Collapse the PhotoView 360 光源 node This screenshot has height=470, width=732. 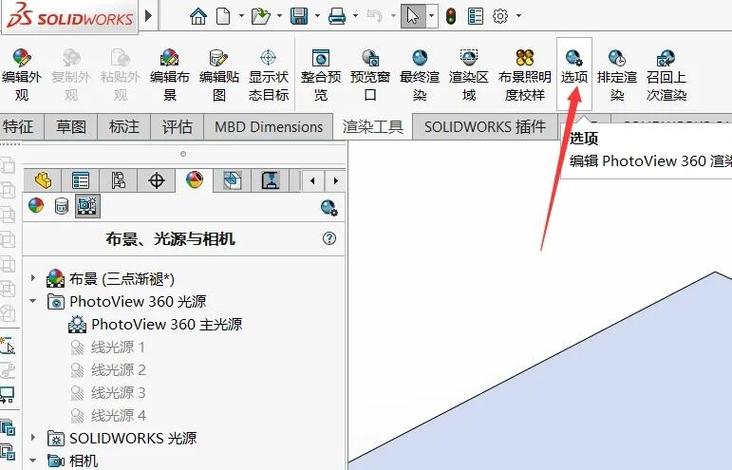click(33, 301)
